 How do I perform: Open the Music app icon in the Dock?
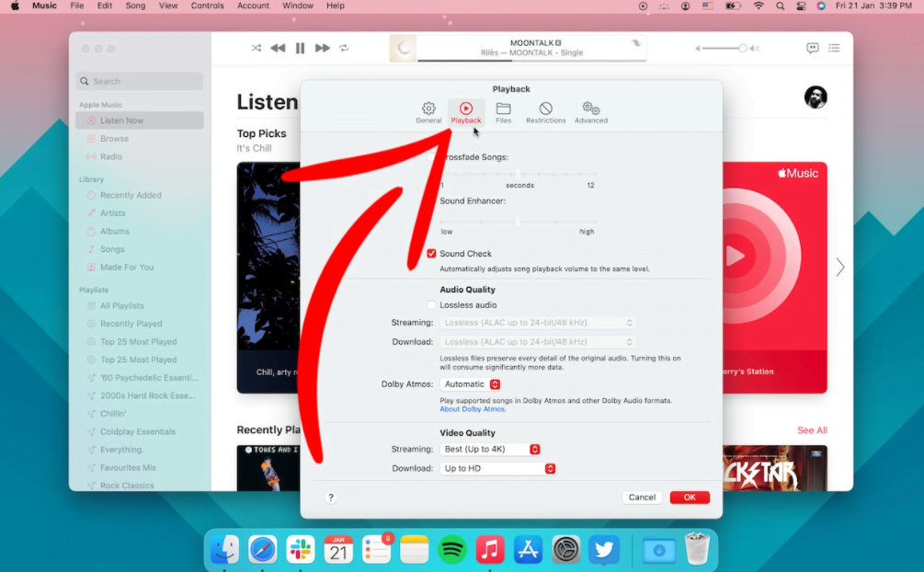click(x=490, y=549)
